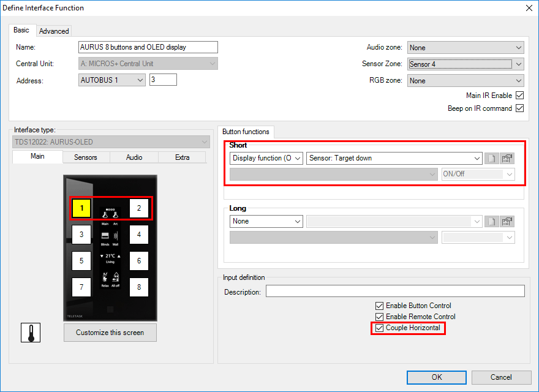Open properties icon in Long row
This screenshot has height=392, width=539.
507,221
